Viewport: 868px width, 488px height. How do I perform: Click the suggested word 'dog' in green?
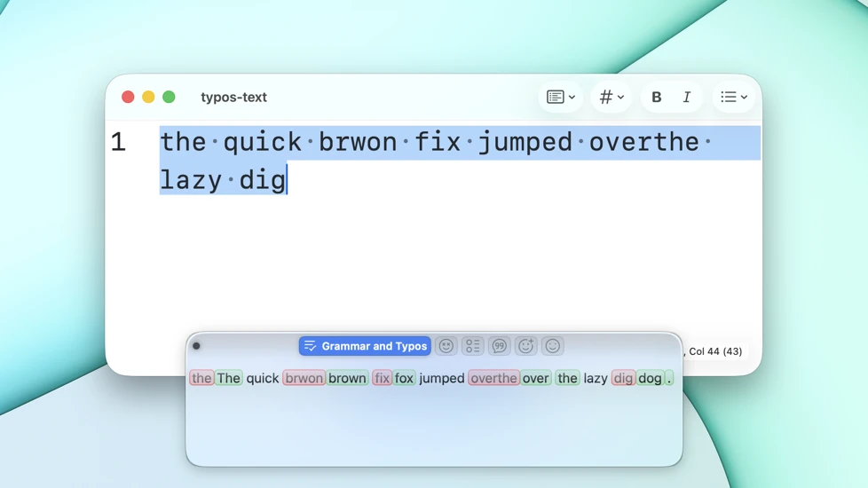click(x=650, y=378)
